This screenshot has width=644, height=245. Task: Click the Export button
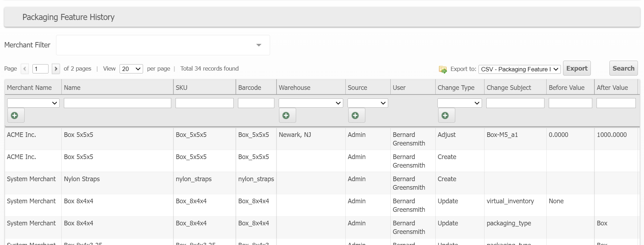click(577, 68)
